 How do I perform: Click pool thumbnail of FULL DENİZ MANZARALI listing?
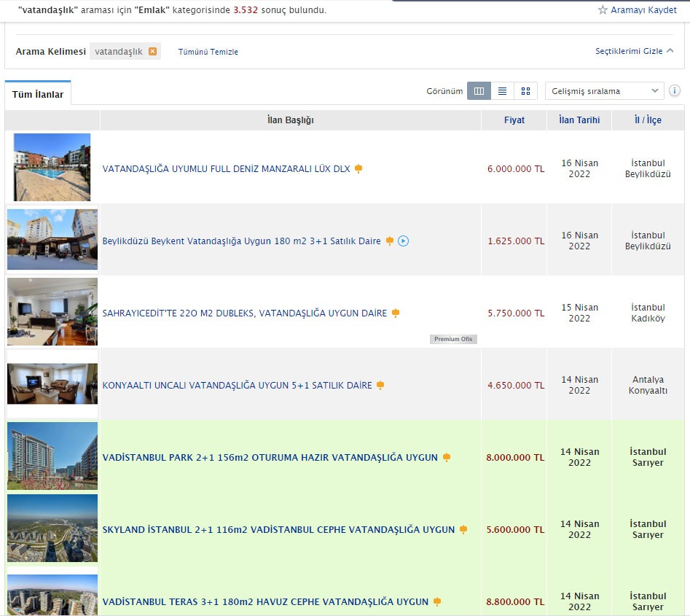click(52, 168)
